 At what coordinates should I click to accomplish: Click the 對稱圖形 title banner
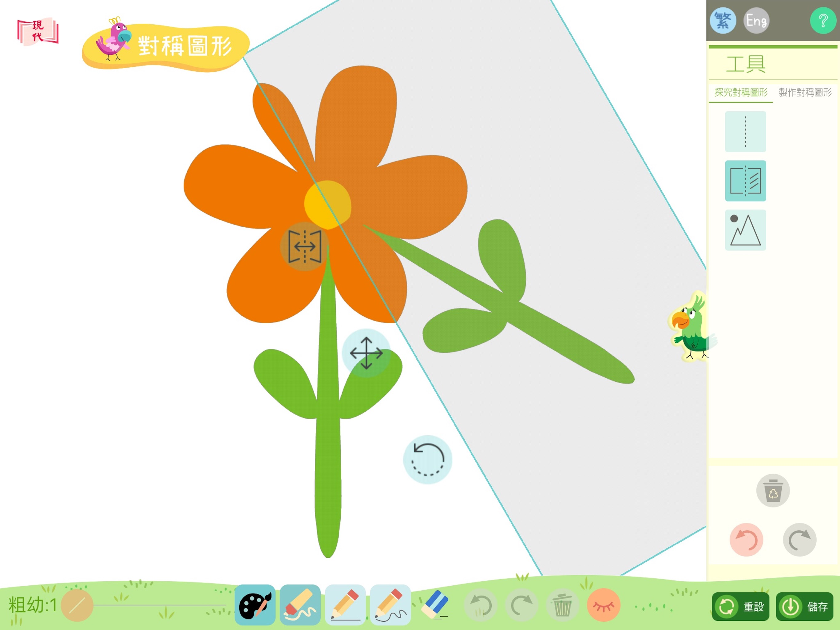166,46
